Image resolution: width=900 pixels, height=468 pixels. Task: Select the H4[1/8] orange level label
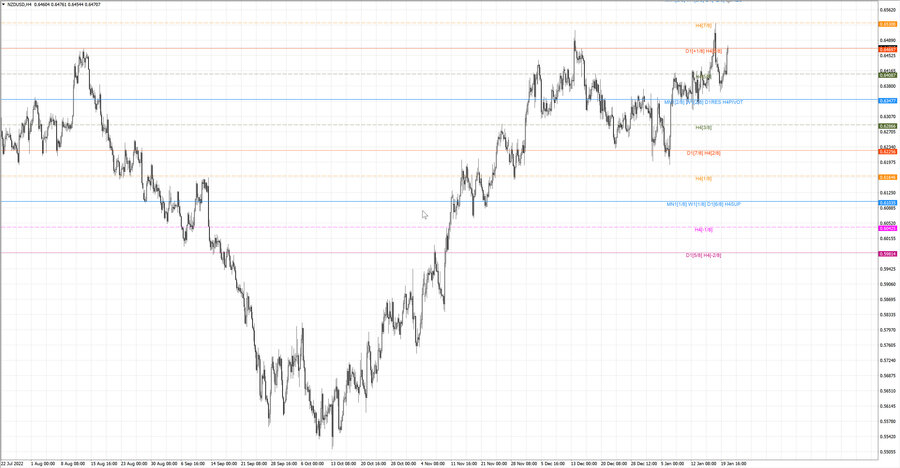[x=704, y=179]
